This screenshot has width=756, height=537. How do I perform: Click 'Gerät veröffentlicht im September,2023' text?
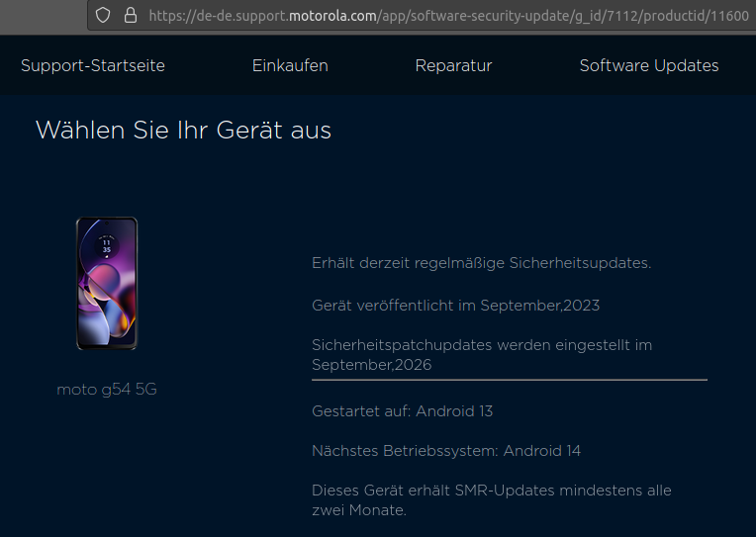click(x=455, y=306)
